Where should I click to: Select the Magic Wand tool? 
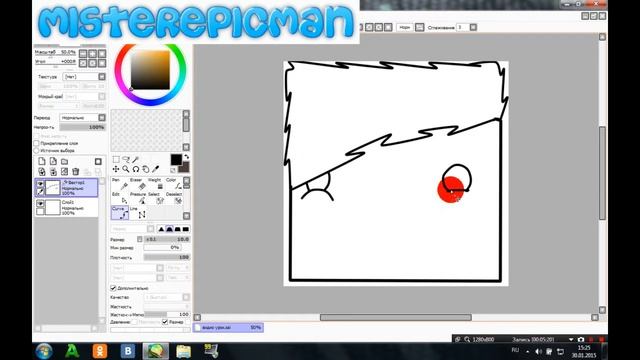pyautogui.click(x=136, y=160)
